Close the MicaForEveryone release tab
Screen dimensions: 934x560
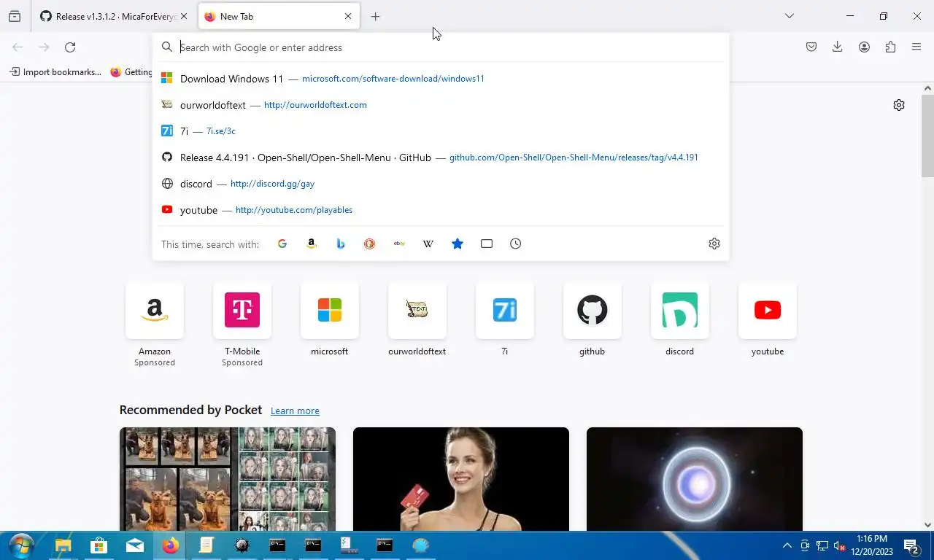coord(184,16)
